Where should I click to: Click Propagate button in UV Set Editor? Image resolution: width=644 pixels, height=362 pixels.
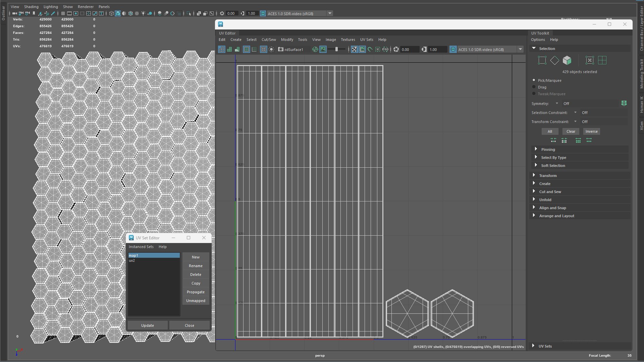(x=196, y=292)
